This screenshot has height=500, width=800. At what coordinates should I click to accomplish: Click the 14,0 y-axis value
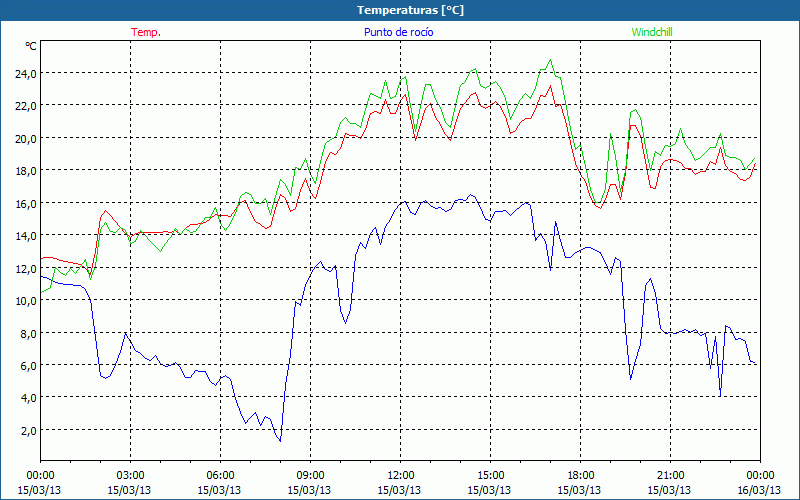[26, 235]
